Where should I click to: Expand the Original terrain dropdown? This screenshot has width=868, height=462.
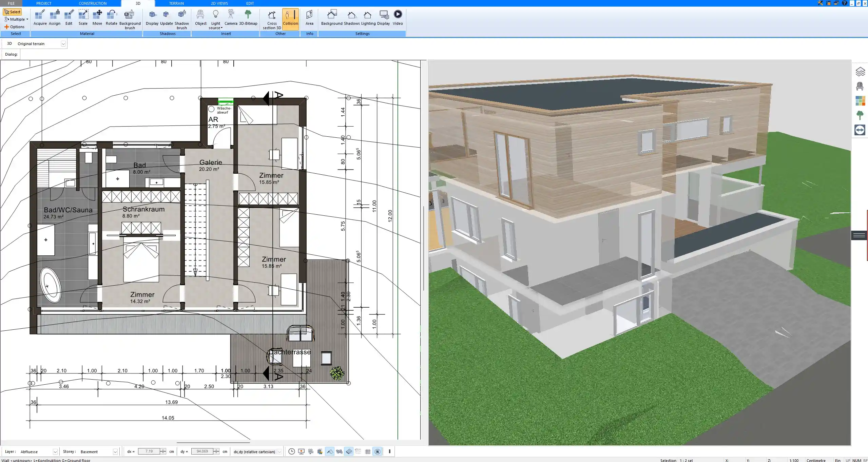pos(63,44)
